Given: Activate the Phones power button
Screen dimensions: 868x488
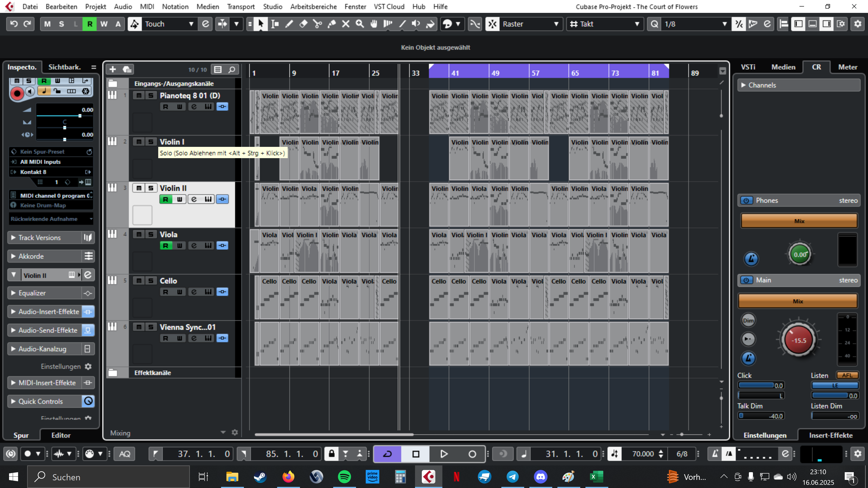Looking at the screenshot, I should coord(746,200).
